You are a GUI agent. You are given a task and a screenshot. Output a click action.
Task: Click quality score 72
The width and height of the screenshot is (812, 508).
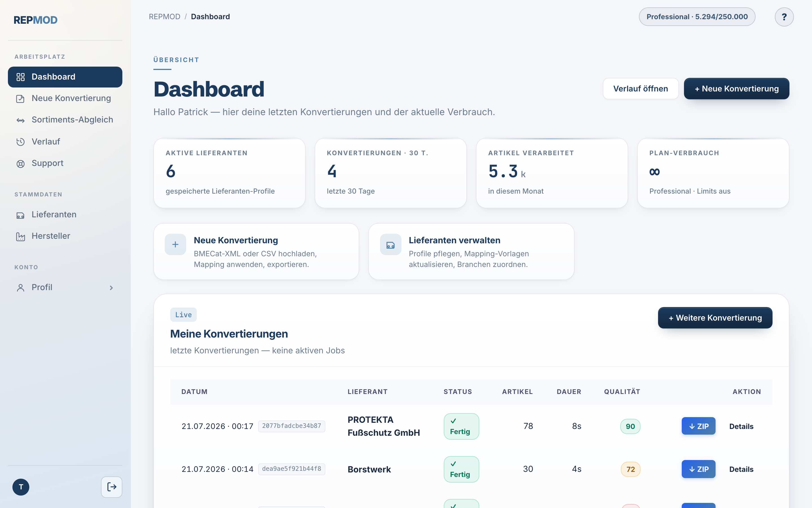coord(630,469)
